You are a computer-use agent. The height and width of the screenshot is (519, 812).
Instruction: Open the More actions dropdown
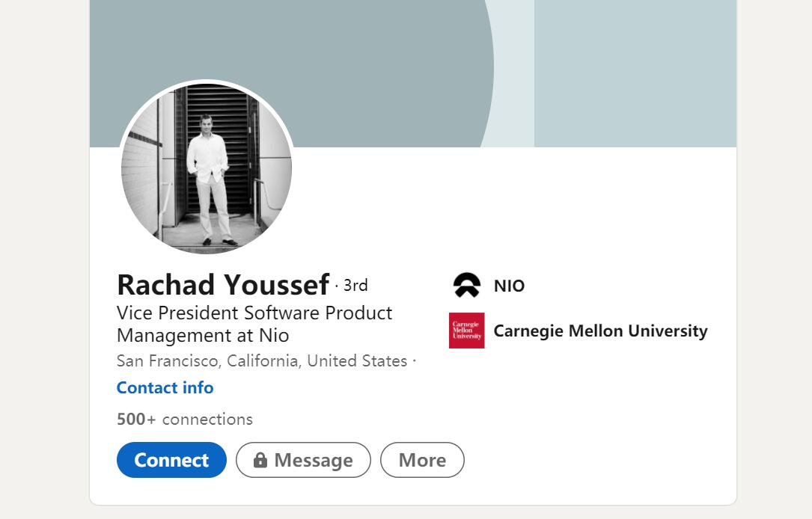tap(422, 460)
